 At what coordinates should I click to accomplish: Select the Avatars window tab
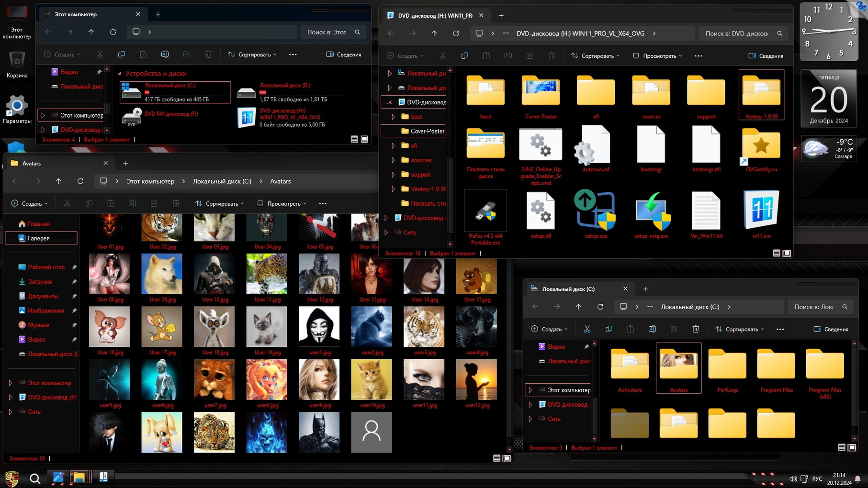(60, 163)
